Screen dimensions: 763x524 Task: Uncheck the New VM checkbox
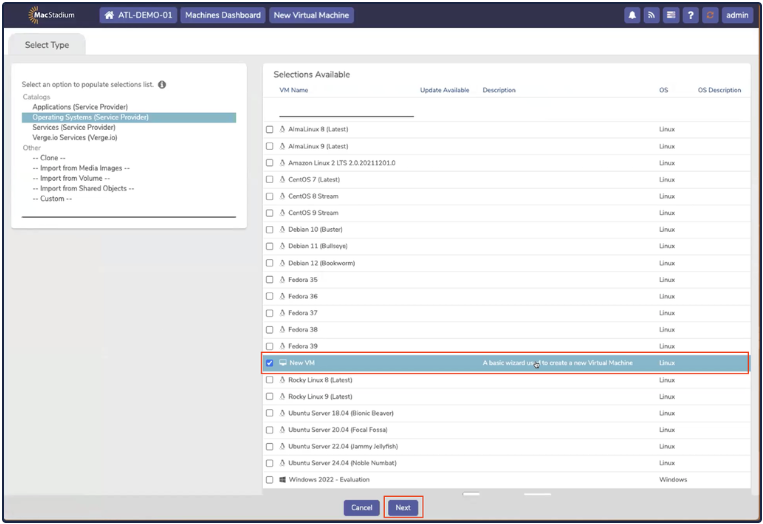pos(269,363)
